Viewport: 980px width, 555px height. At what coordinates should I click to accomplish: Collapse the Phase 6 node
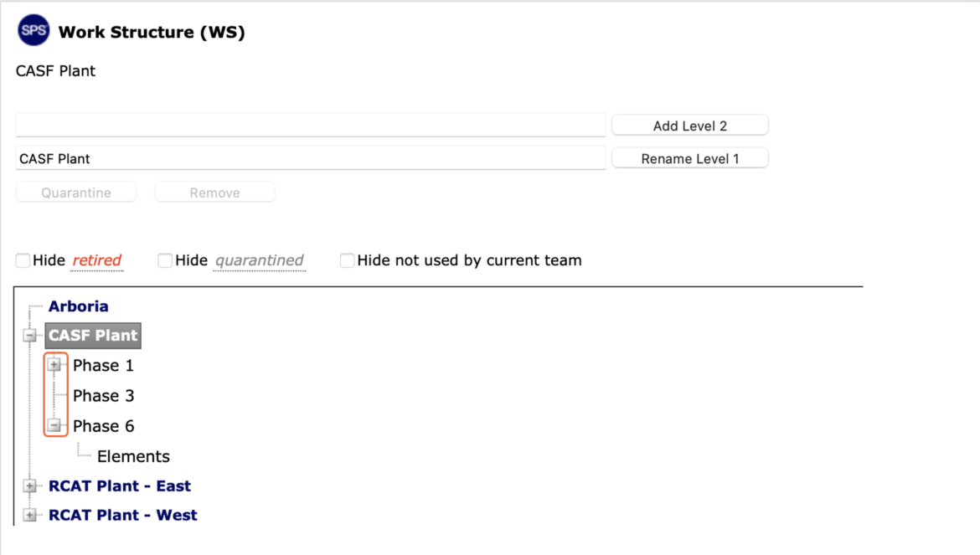[x=54, y=426]
